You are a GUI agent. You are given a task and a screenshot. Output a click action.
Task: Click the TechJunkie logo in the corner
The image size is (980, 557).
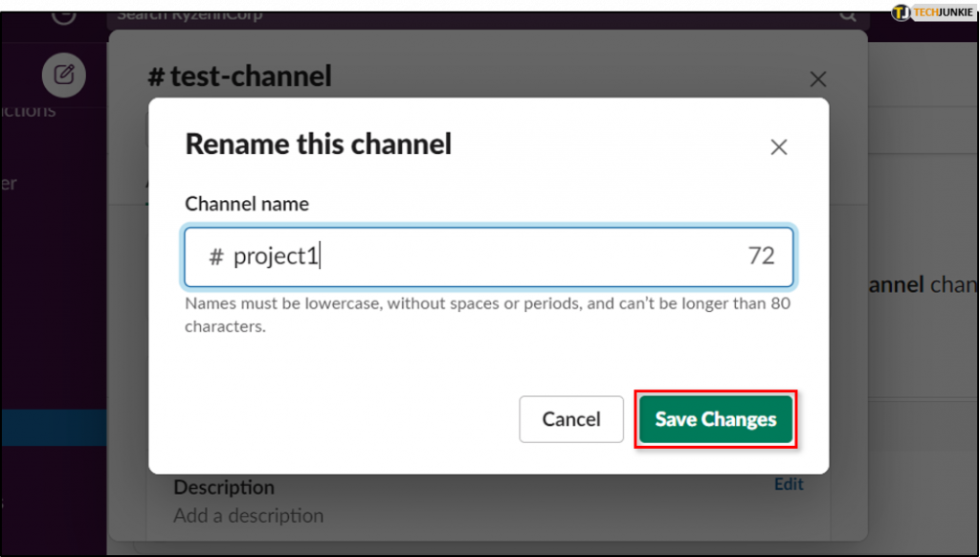click(931, 13)
